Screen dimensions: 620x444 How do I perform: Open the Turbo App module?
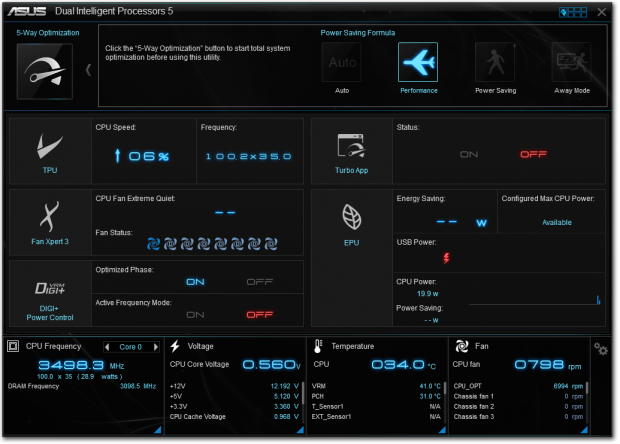click(x=351, y=150)
